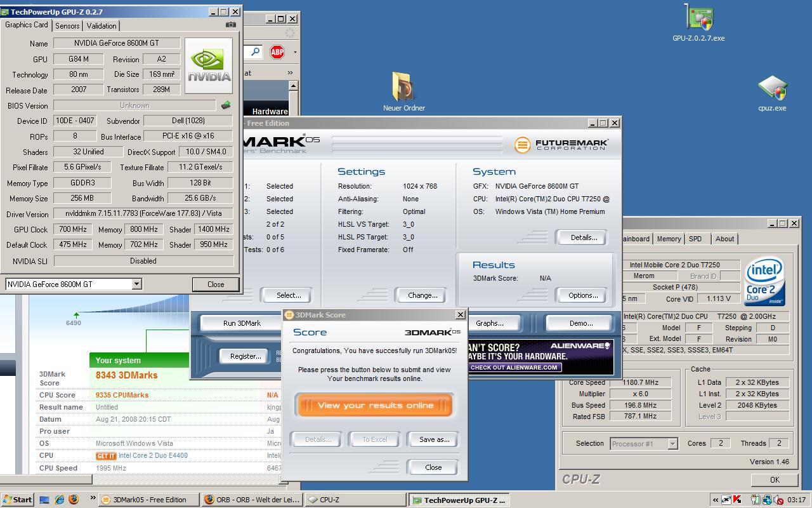Switch to the Validation tab in GPU-Z
This screenshot has height=508, width=812.
point(101,26)
